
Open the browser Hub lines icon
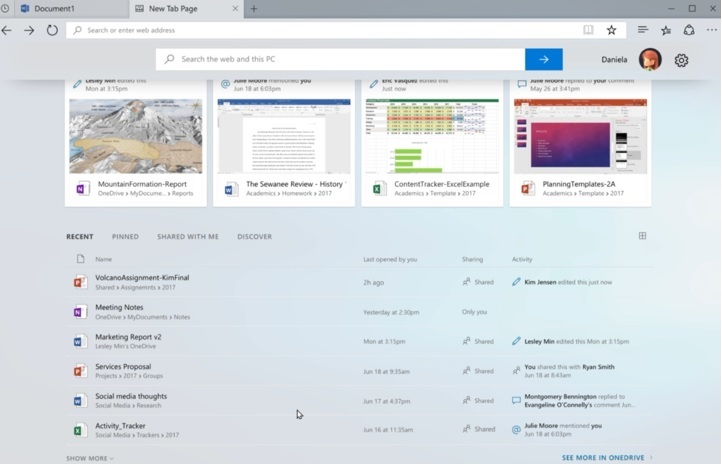[x=642, y=30]
